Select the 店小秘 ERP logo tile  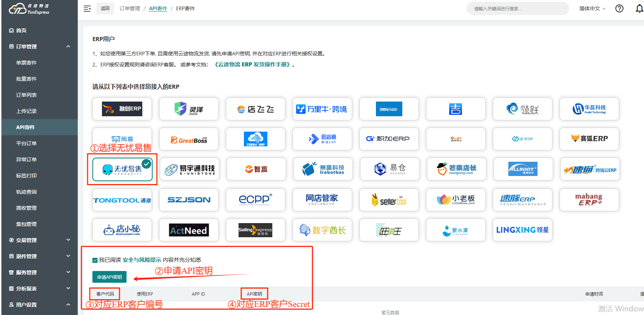[122, 230]
